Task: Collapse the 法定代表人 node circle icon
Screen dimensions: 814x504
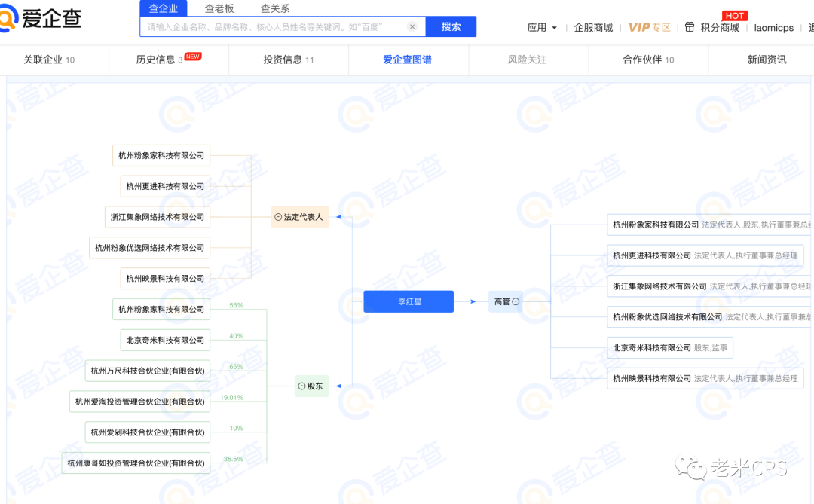Action: pyautogui.click(x=278, y=217)
